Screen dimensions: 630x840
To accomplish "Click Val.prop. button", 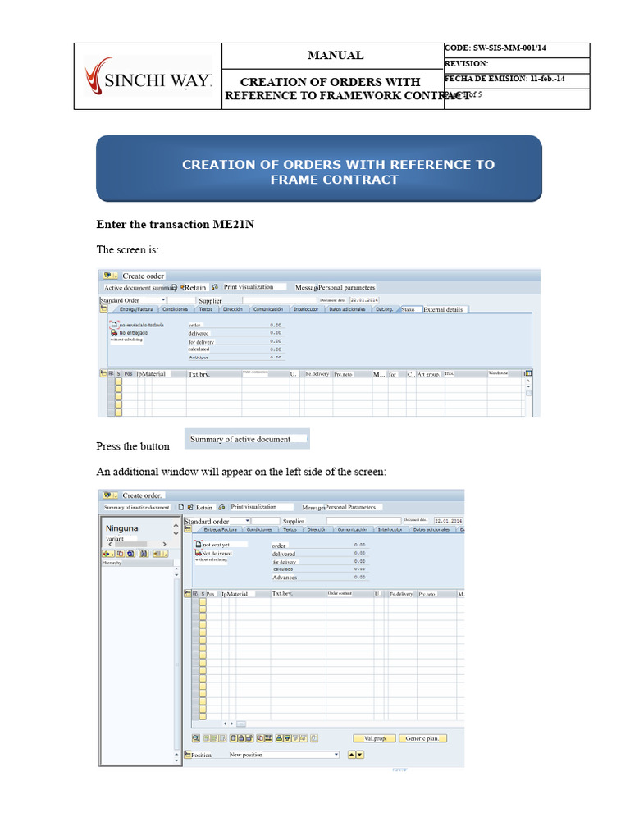I will point(374,738).
